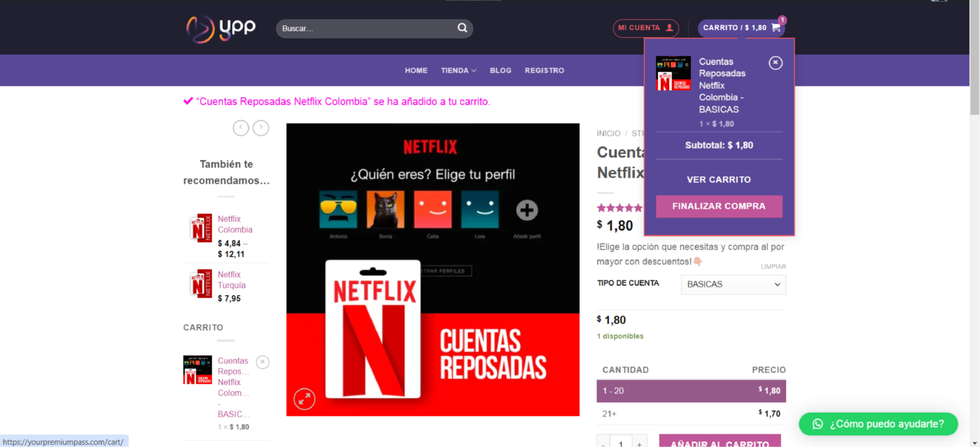
Task: Click the Ver Carrito button
Action: coord(718,180)
